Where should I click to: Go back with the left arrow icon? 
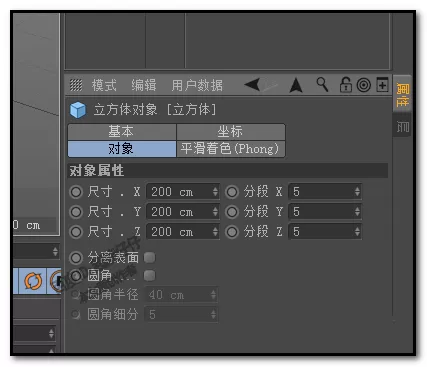pyautogui.click(x=252, y=85)
